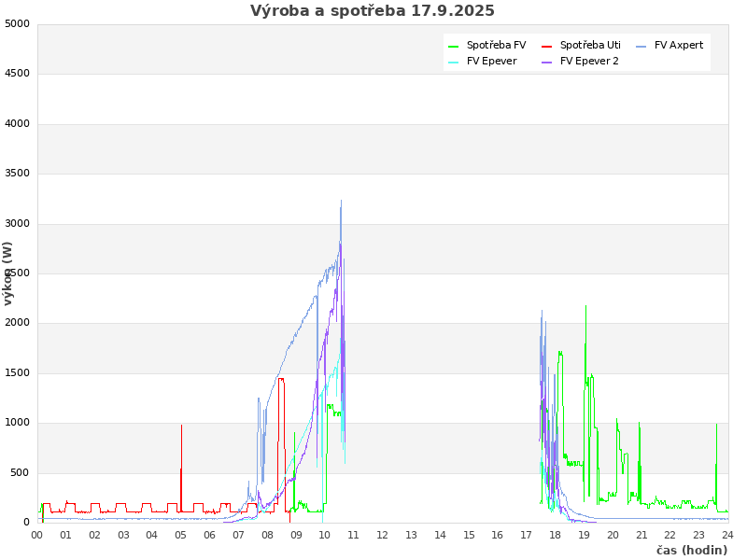The width and height of the screenshot is (747, 560).
Task: Click the výkon (W) vertical axis label
Action: pyautogui.click(x=8, y=273)
